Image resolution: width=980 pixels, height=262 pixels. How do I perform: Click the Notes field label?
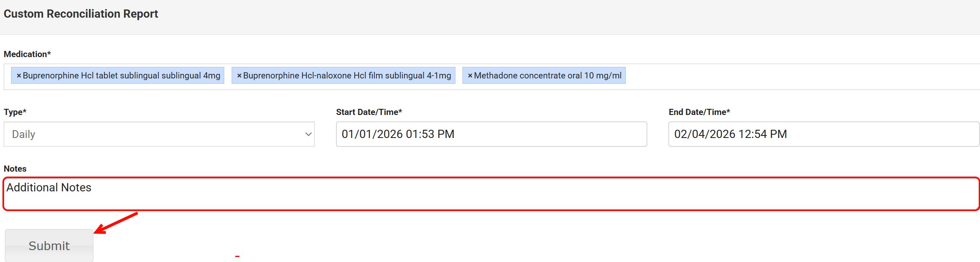(15, 169)
